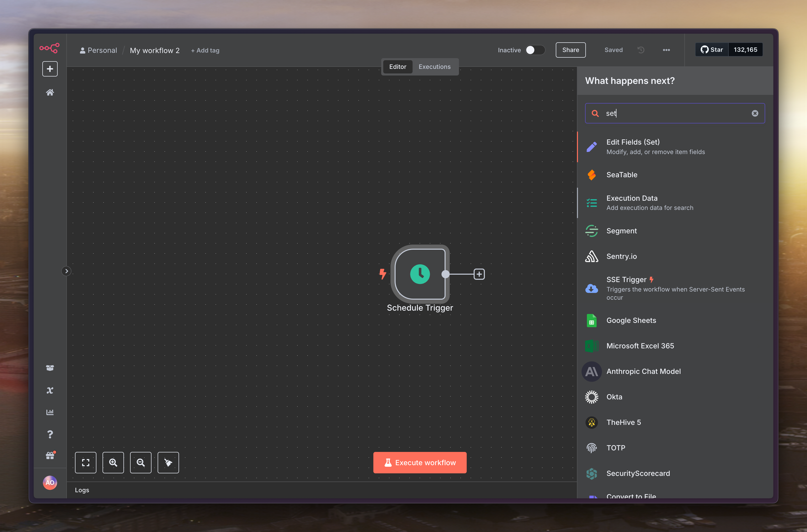
Task: Click the Share button
Action: pos(570,50)
